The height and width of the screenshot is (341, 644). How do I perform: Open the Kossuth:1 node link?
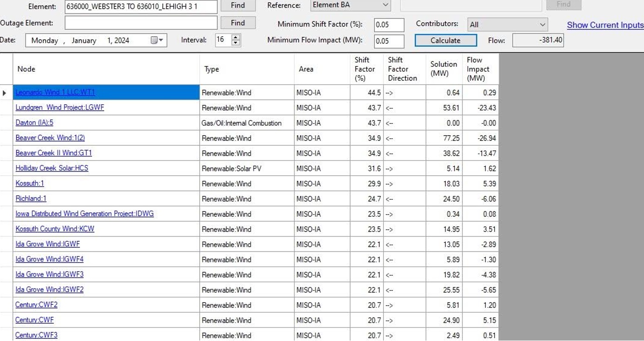point(30,184)
